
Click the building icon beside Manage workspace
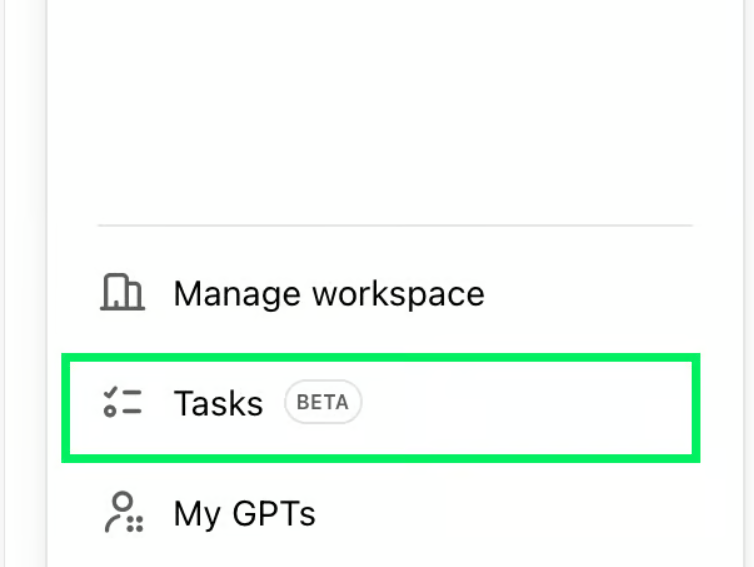(x=123, y=292)
